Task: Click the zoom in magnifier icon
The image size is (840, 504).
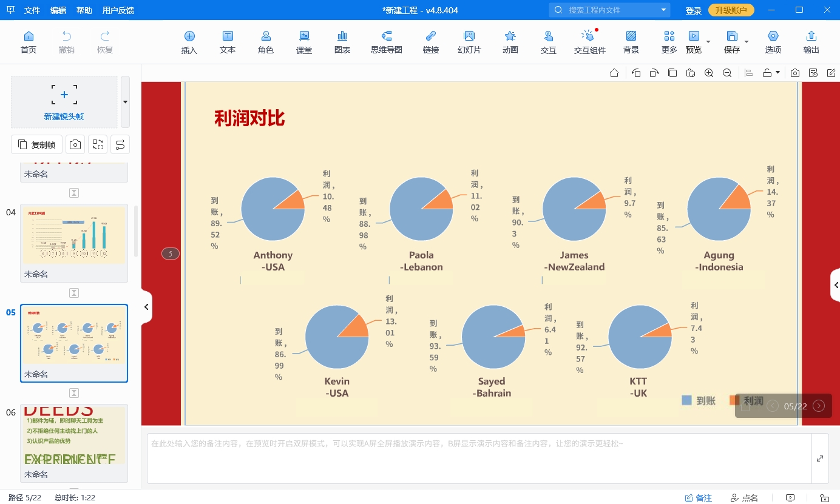Action: coord(709,73)
